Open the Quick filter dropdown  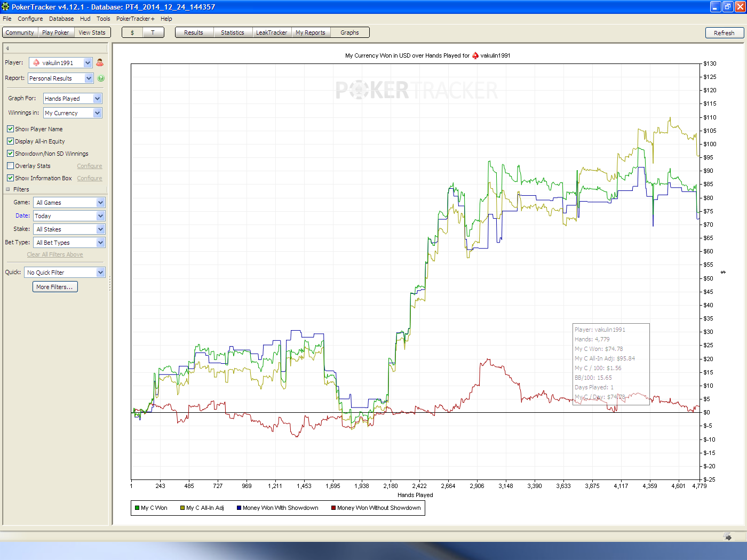click(65, 273)
